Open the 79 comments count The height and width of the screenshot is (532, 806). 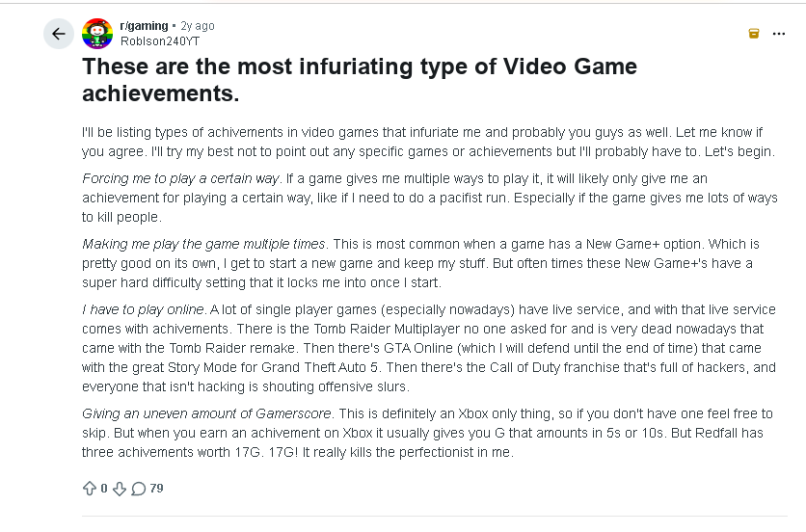(x=156, y=489)
